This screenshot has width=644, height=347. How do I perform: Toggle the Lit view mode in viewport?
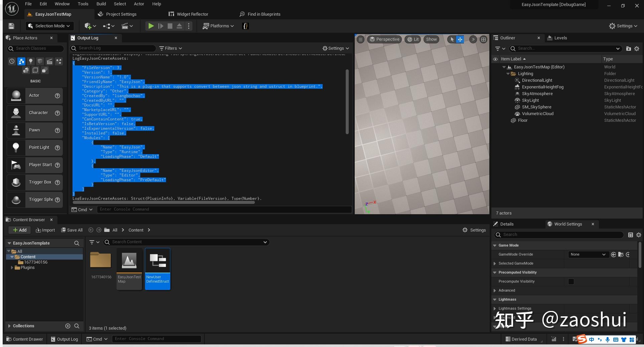coord(413,39)
